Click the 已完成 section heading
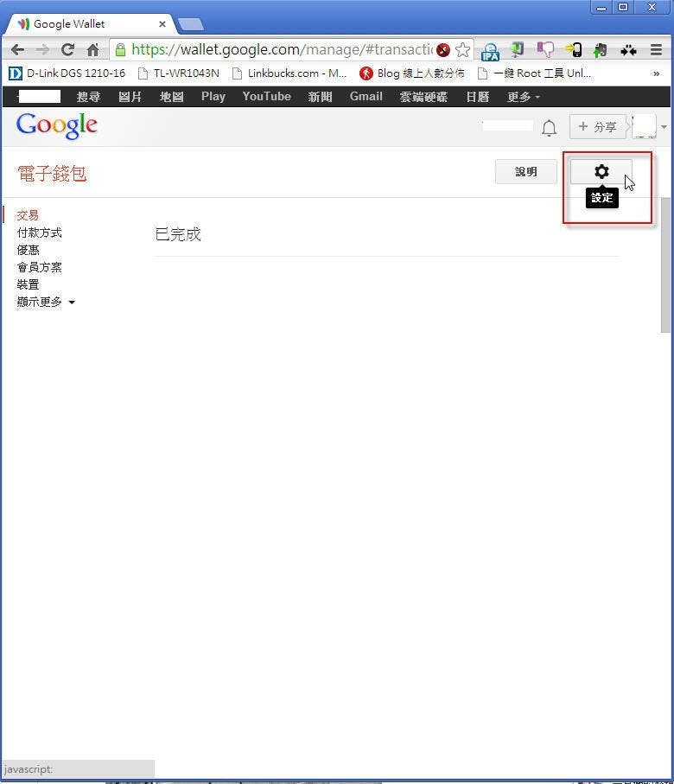This screenshot has width=674, height=784. pos(178,234)
